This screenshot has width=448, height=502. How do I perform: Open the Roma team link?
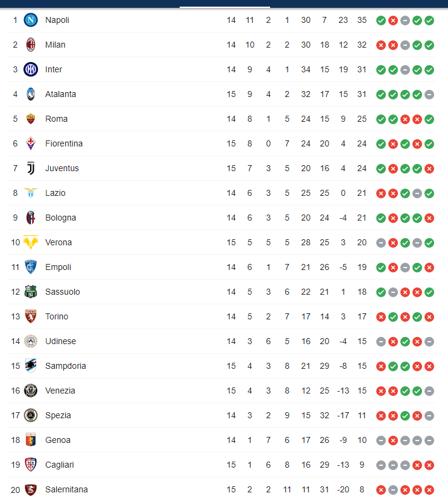pyautogui.click(x=56, y=119)
